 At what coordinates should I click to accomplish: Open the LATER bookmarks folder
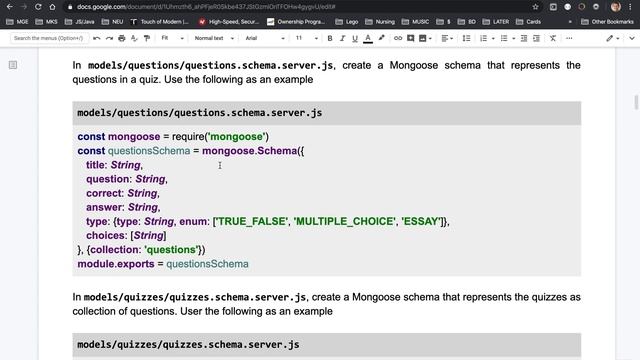496,22
